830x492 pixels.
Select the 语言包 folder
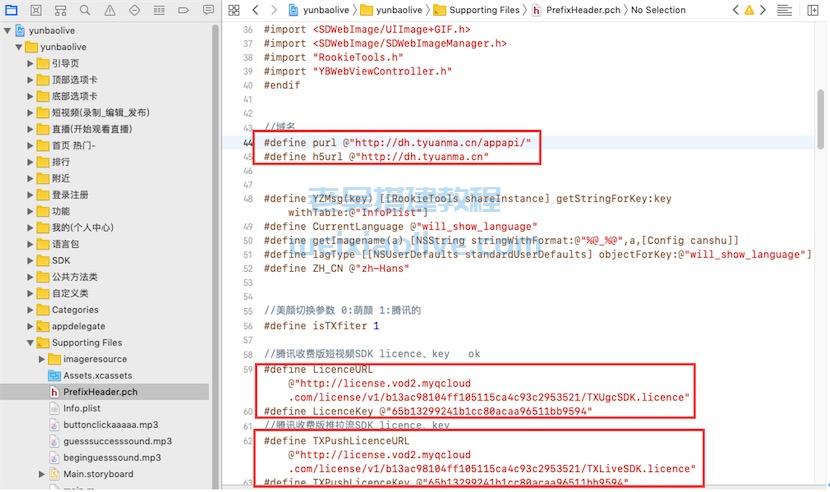58,244
